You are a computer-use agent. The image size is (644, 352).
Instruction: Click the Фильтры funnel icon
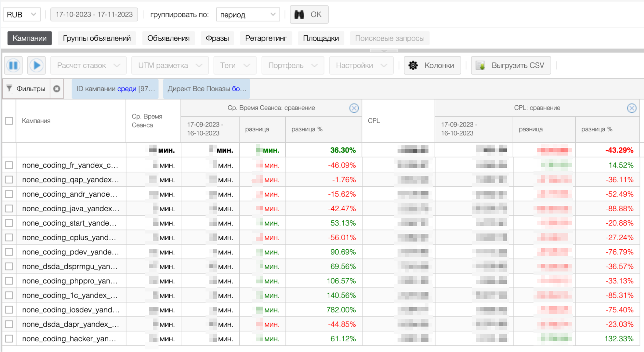pos(9,88)
